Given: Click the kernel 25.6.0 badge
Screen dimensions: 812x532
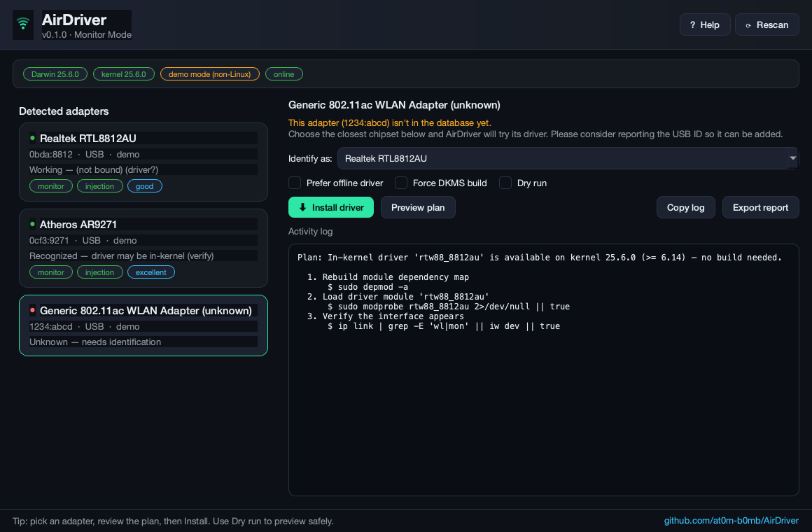Looking at the screenshot, I should [124, 74].
